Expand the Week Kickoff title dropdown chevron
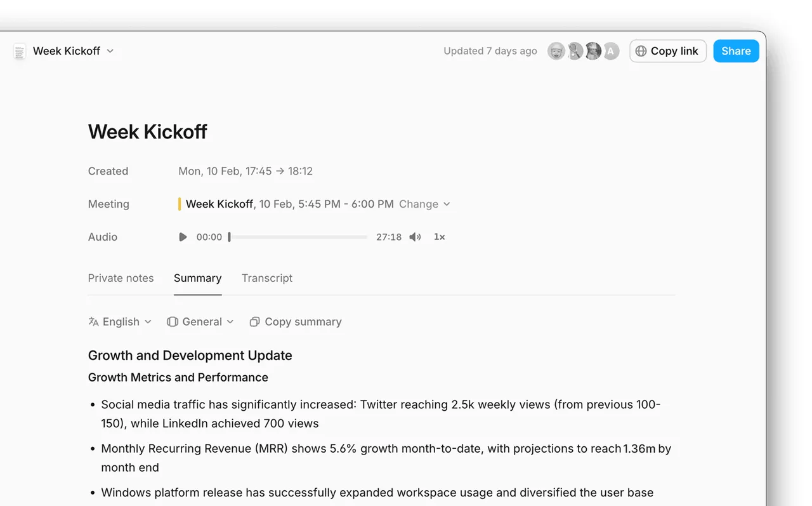The image size is (812, 506). point(110,51)
